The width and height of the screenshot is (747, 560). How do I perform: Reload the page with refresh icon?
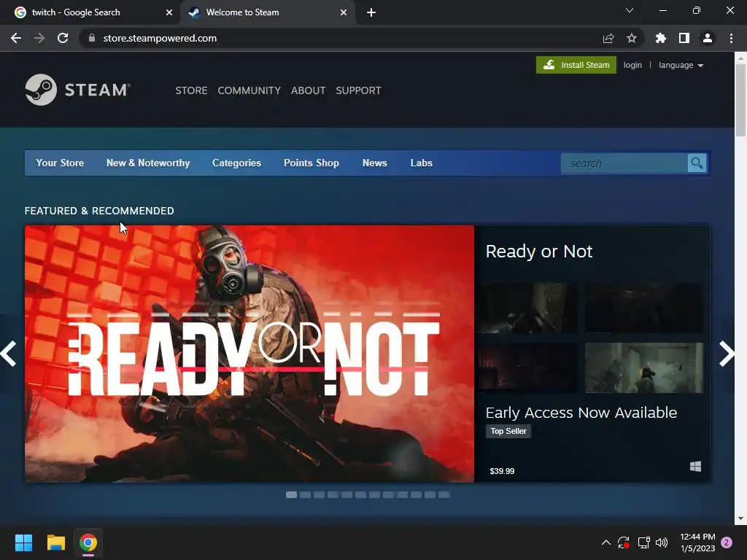click(x=63, y=38)
